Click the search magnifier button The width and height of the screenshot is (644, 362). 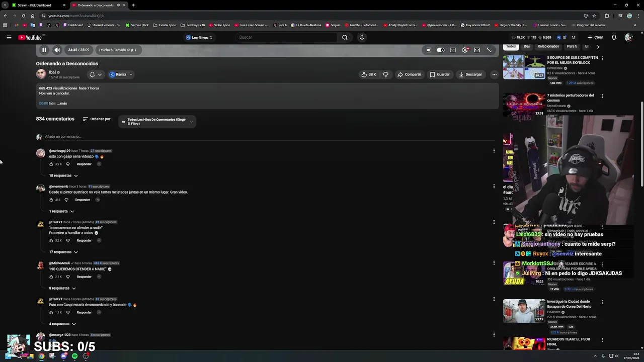click(x=345, y=37)
